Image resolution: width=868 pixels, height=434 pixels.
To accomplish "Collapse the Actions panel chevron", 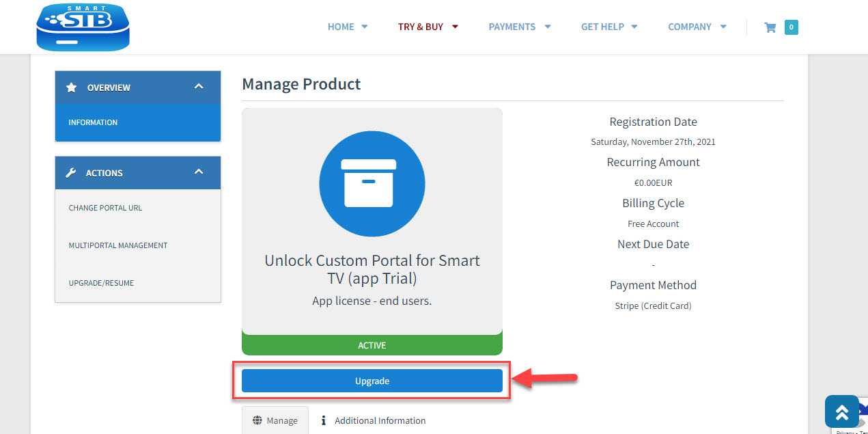I will [x=199, y=172].
